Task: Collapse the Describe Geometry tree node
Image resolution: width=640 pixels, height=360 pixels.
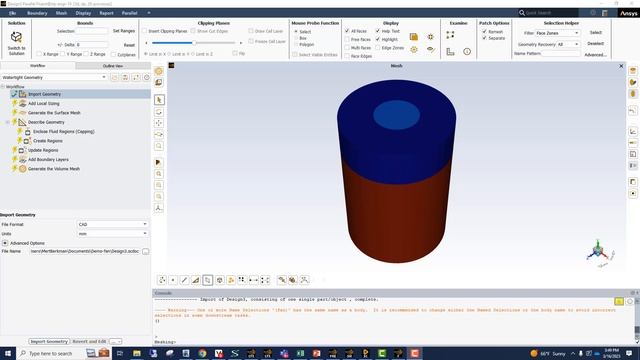Action: click(x=8, y=122)
